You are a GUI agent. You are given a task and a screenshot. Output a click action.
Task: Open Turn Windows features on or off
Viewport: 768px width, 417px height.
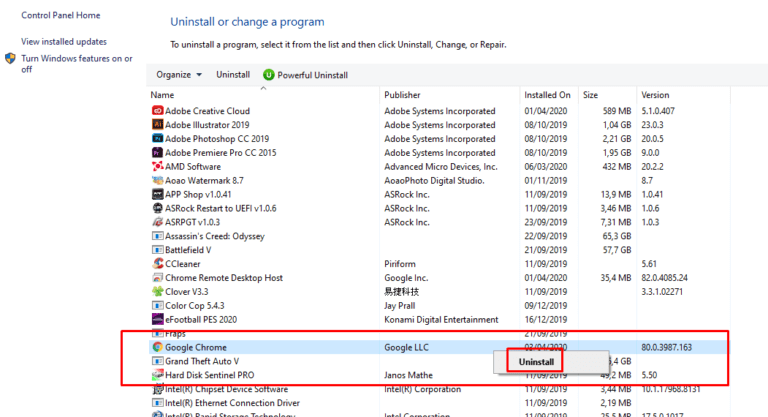[x=76, y=64]
